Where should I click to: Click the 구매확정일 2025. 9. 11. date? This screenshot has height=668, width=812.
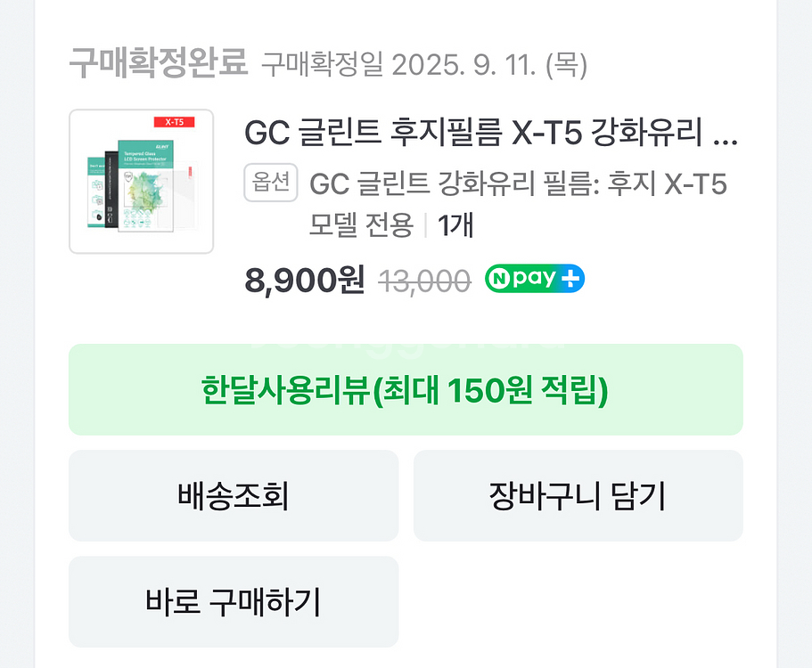click(424, 65)
